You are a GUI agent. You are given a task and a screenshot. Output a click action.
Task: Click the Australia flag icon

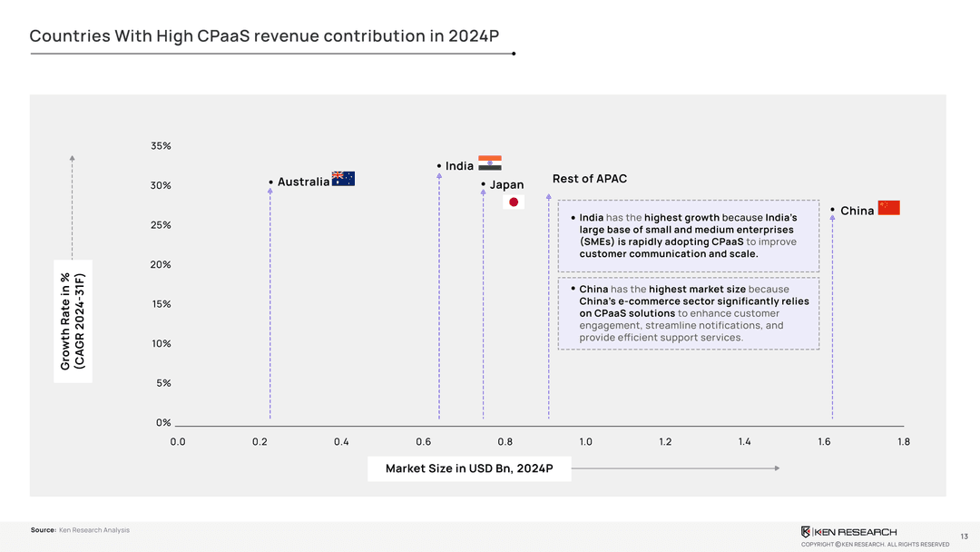(343, 179)
